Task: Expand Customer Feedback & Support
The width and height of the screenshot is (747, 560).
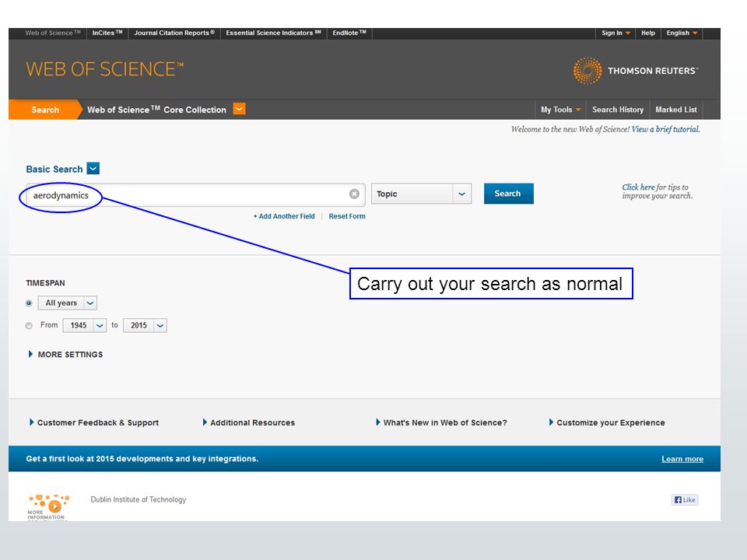Action: click(94, 422)
